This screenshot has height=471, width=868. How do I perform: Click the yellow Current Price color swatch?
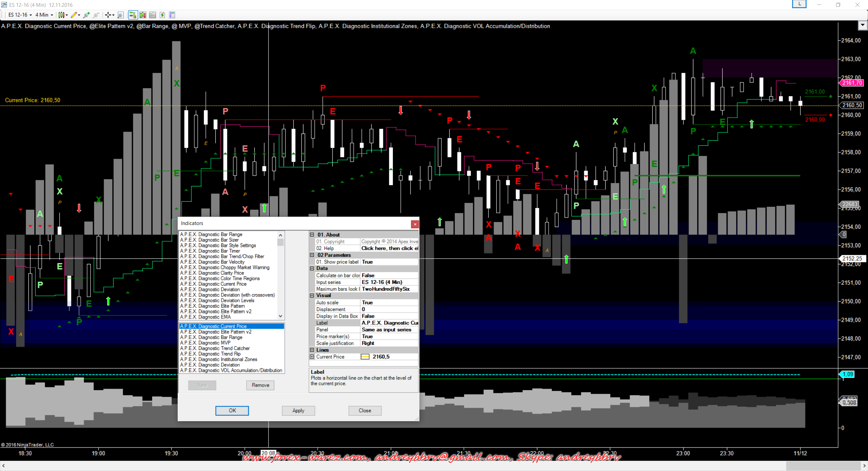tap(365, 357)
